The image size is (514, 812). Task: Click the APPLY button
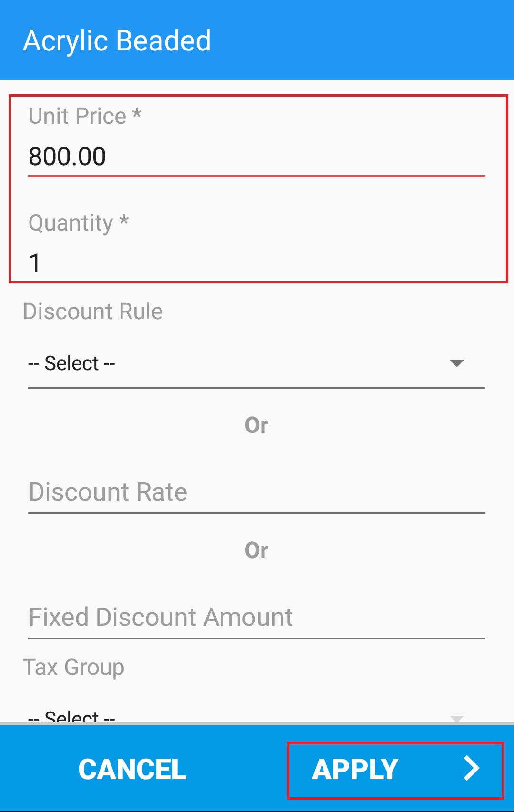(x=395, y=769)
